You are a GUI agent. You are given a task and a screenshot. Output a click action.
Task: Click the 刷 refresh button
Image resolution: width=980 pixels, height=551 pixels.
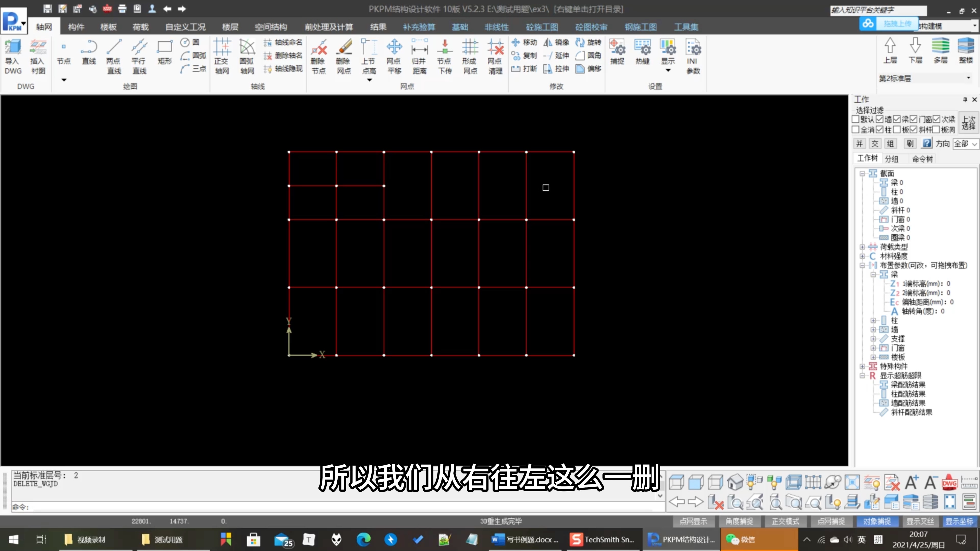click(x=910, y=144)
